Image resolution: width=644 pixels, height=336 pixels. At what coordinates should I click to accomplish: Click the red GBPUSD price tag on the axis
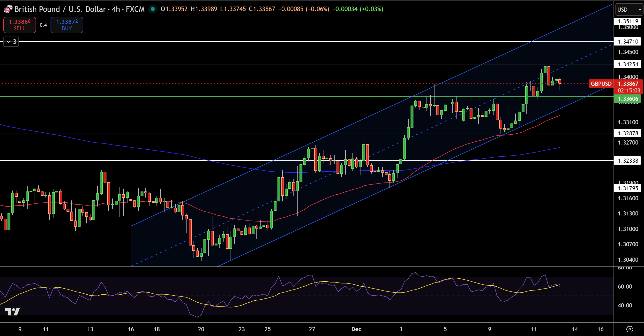click(x=601, y=84)
